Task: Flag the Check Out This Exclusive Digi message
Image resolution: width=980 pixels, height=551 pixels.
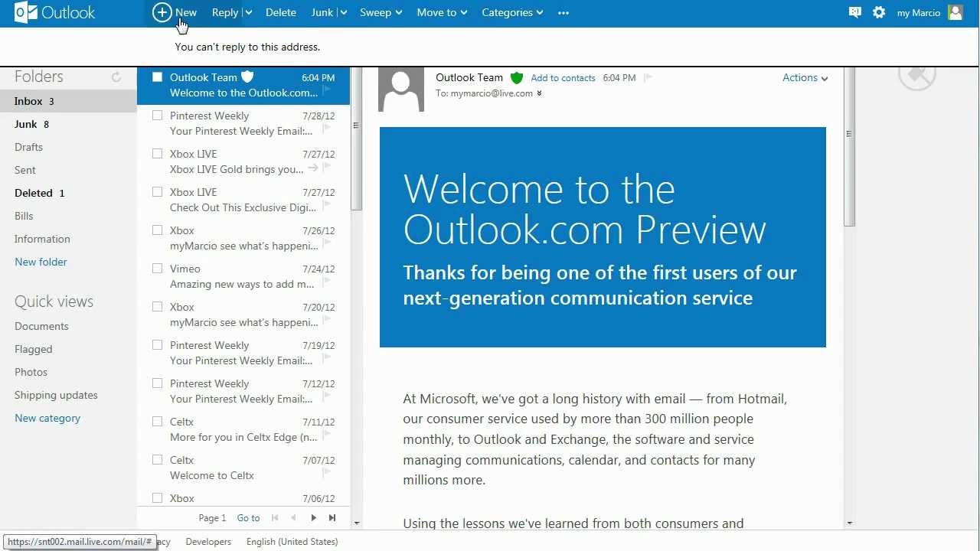Action: pyautogui.click(x=327, y=205)
